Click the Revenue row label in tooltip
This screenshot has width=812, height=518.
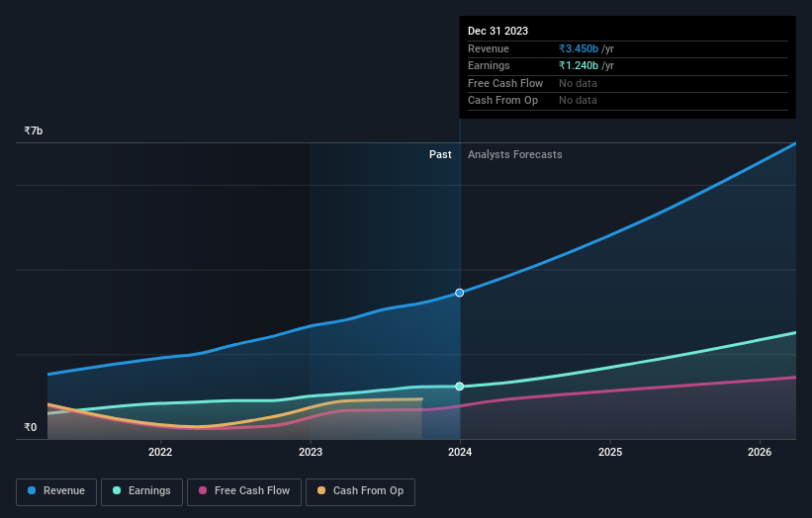pyautogui.click(x=489, y=48)
